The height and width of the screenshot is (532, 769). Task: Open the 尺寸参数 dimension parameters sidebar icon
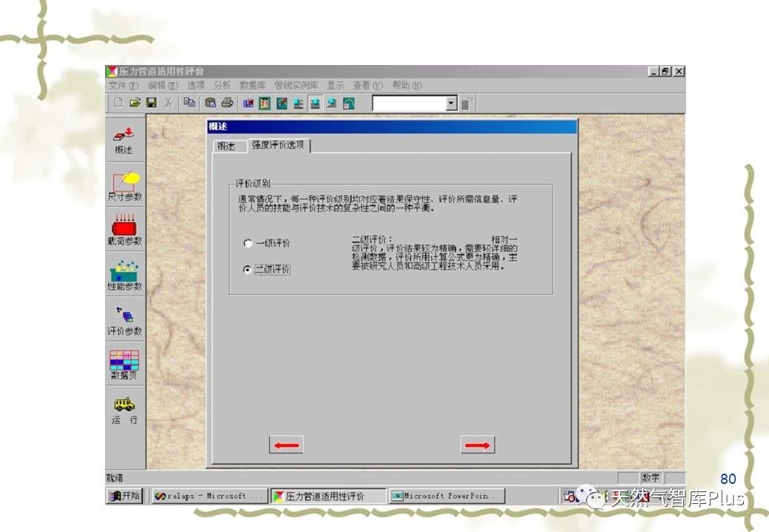124,186
